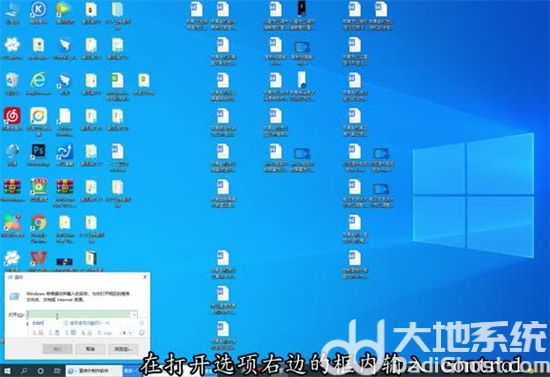Launch Internet Explorer from the desktop
This screenshot has height=377, width=550.
coord(39,83)
